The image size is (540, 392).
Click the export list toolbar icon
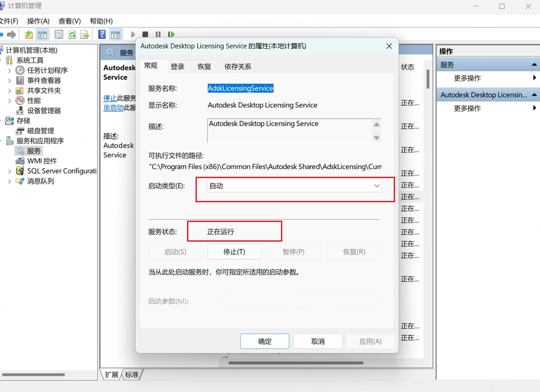tap(85, 34)
